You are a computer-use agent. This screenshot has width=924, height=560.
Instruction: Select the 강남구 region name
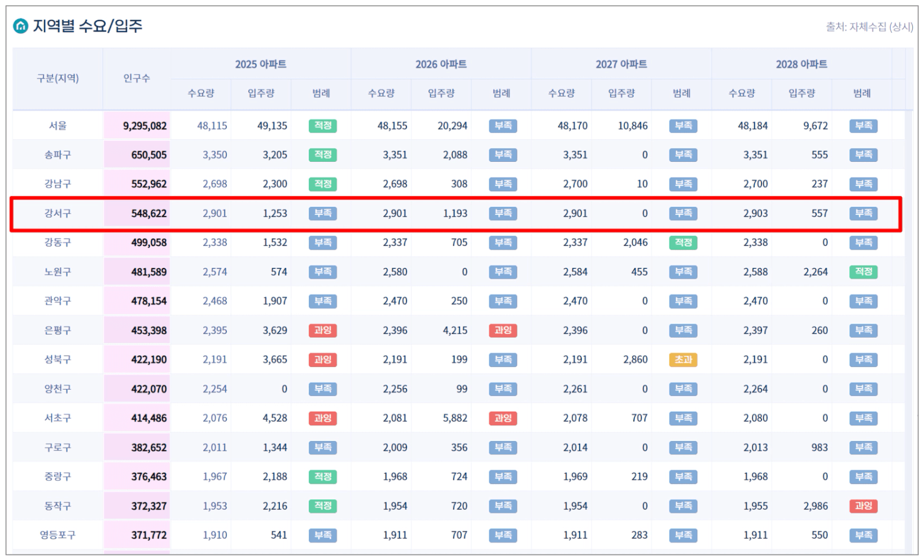click(x=58, y=184)
